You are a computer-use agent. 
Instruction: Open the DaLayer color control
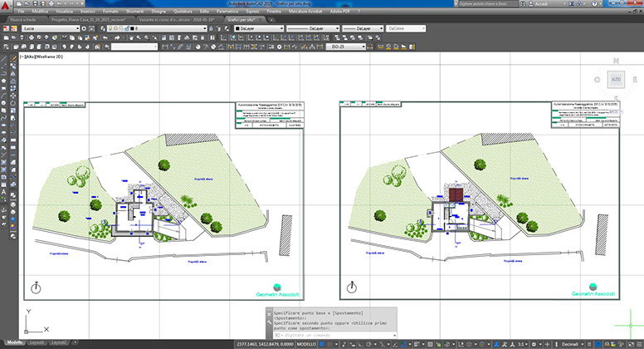[260, 28]
